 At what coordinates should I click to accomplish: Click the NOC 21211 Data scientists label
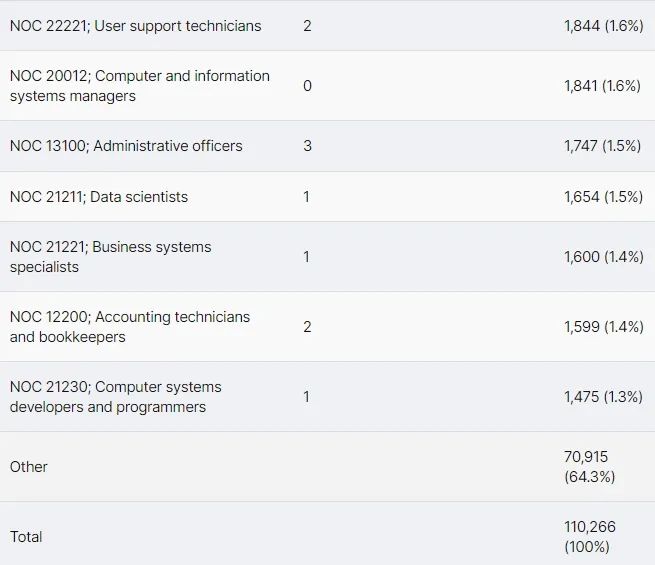(99, 197)
